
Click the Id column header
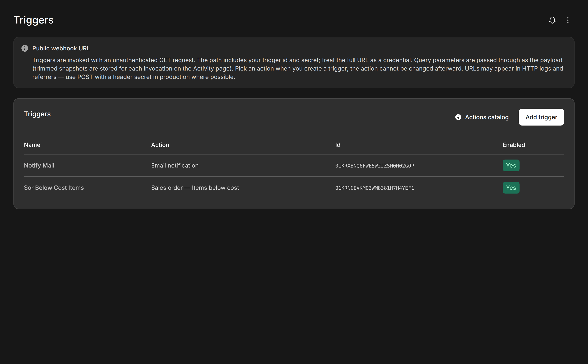pyautogui.click(x=338, y=145)
